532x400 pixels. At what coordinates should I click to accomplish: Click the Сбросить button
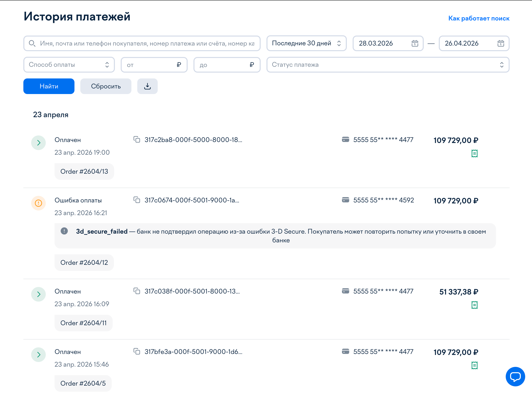(106, 86)
